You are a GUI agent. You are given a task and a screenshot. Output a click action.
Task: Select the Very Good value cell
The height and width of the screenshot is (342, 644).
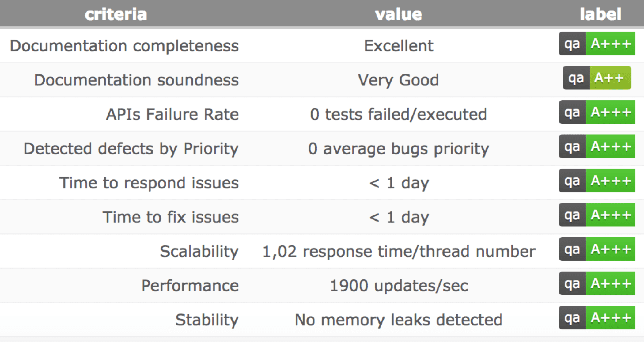coord(398,80)
